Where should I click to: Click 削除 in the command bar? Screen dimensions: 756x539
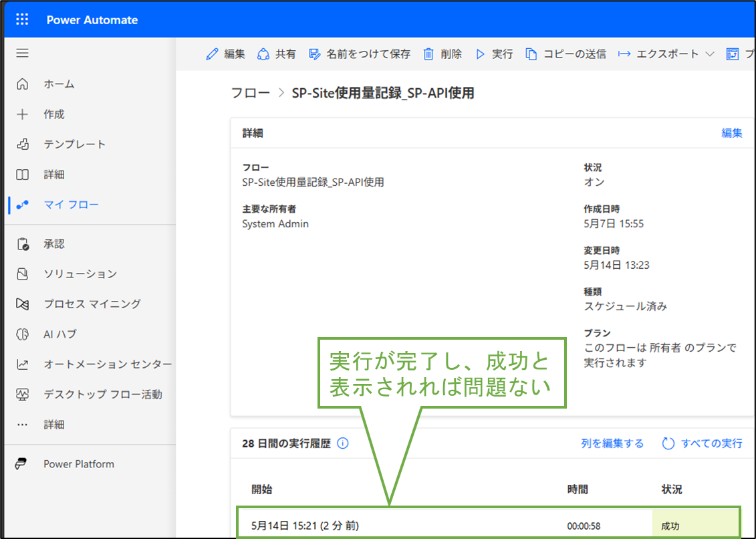(x=451, y=54)
